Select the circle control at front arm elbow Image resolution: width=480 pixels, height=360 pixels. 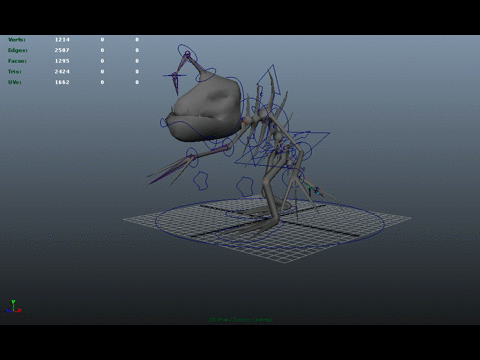[x=228, y=148]
